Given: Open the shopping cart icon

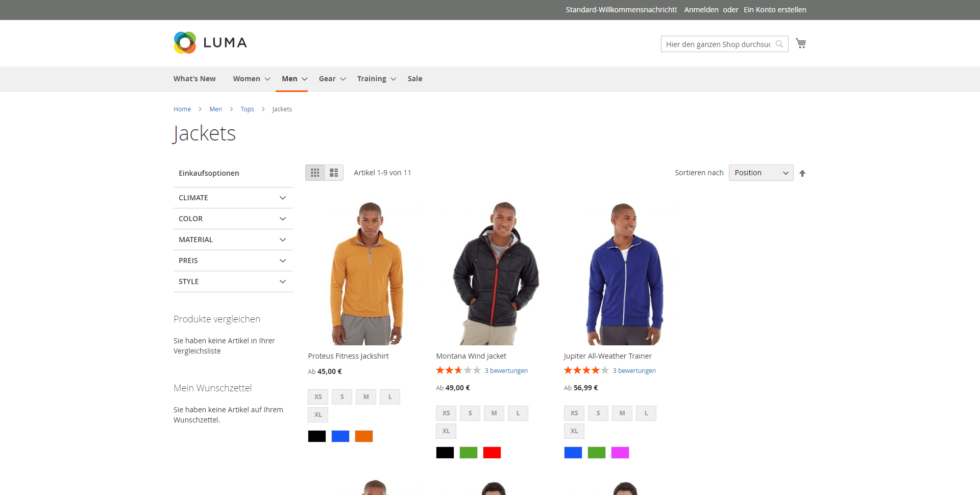Looking at the screenshot, I should [x=801, y=43].
